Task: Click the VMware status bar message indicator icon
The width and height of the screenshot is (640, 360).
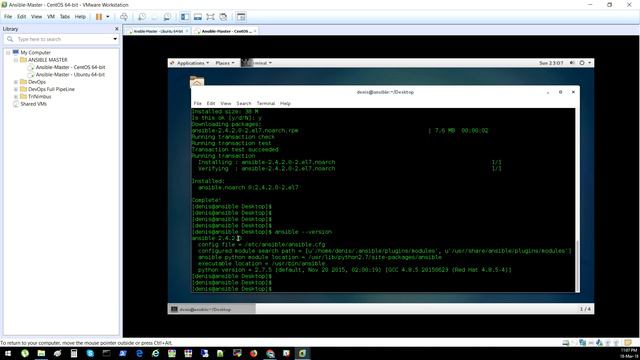Action: [628, 343]
